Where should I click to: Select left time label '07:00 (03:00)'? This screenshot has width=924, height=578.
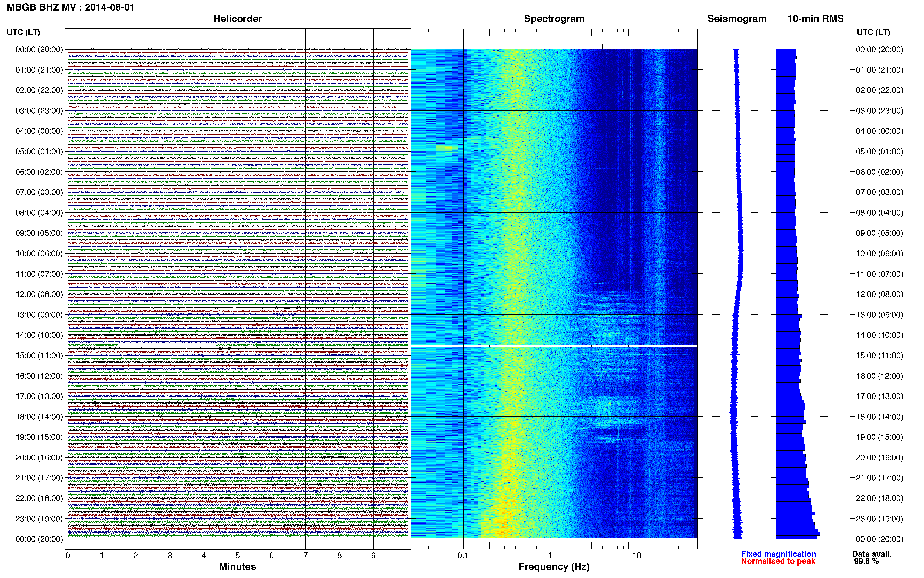tap(39, 192)
